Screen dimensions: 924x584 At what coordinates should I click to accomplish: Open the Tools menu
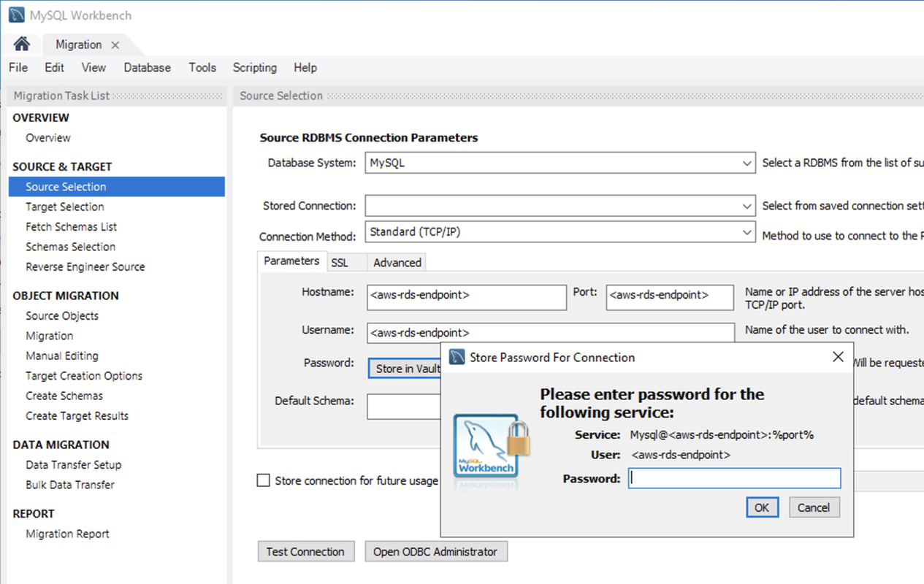(x=202, y=67)
